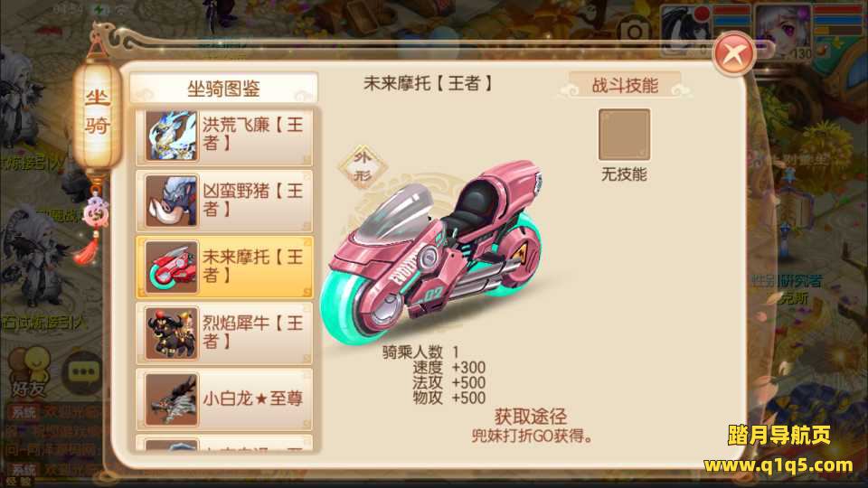This screenshot has width=868, height=488.
Task: Select 洪荒飞廉【王者】 mount entry
Action: [224, 136]
